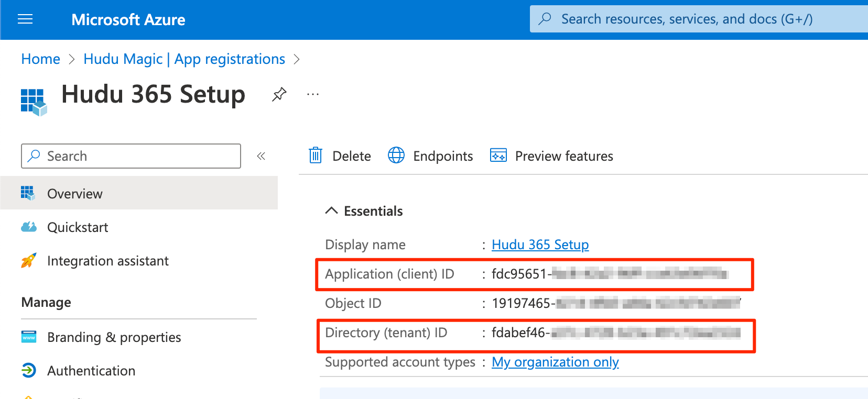Click the sidebar Search input box

[x=131, y=156]
